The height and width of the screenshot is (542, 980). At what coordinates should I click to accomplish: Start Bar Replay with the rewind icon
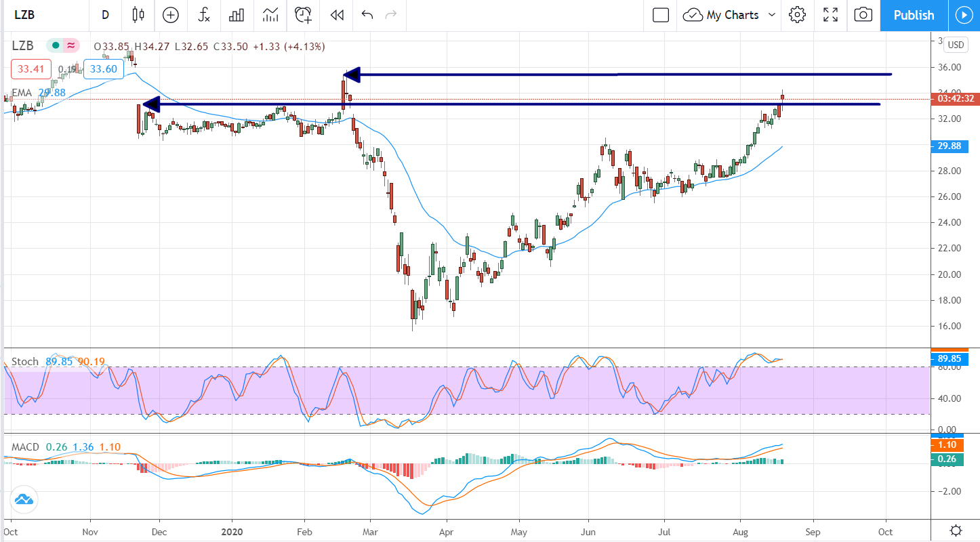point(337,15)
